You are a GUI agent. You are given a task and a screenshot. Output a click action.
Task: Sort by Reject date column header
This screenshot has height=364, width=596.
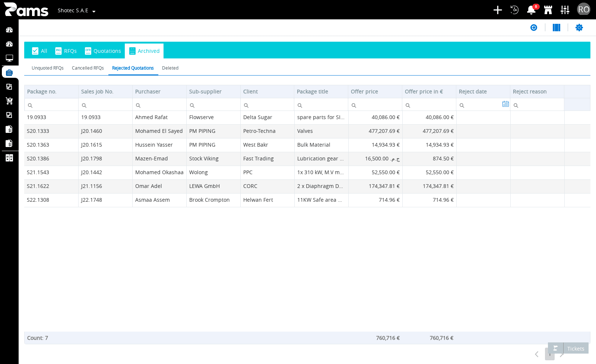483,92
